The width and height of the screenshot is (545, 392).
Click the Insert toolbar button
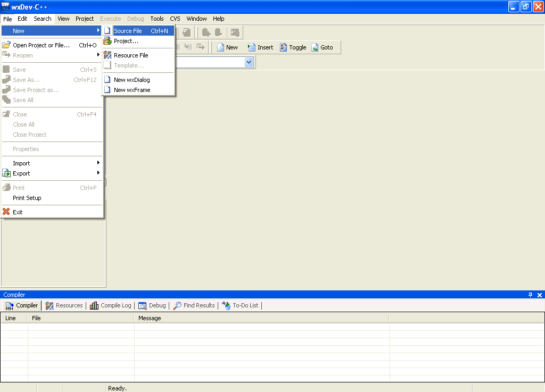[260, 47]
